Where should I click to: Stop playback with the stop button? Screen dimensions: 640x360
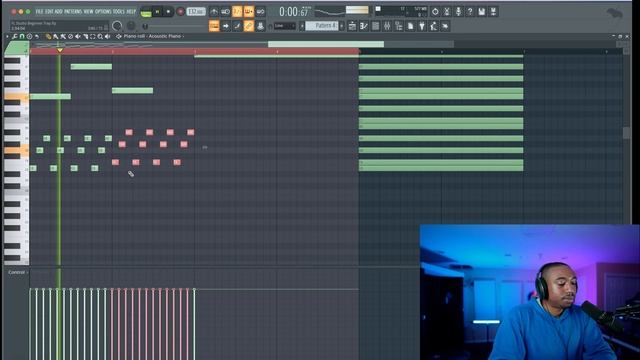[168, 12]
